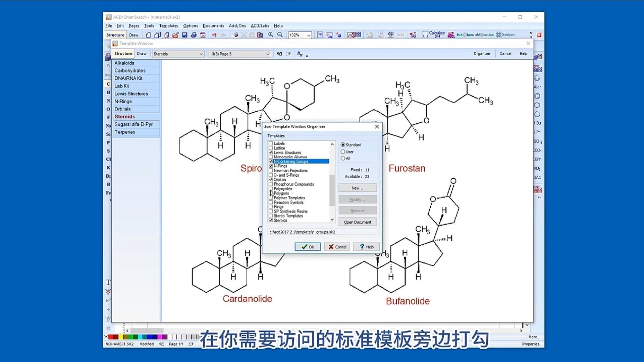
Task: Click the Print toolbar icon
Action: click(194, 35)
